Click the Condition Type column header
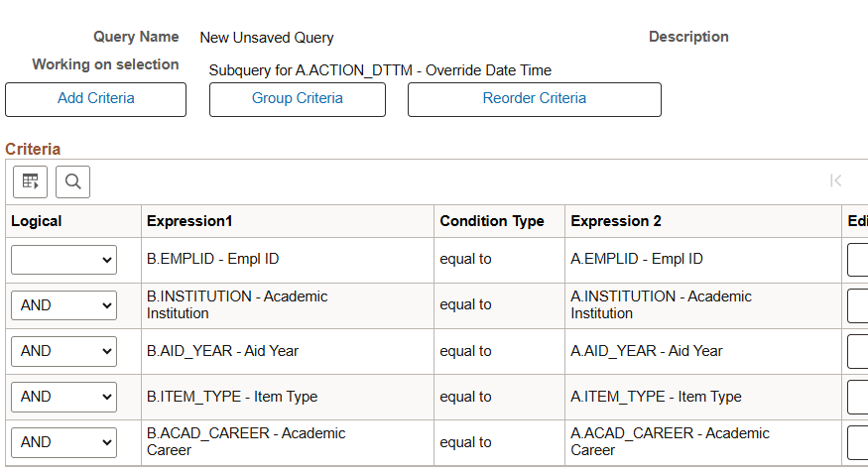The image size is (868, 472). 492,221
